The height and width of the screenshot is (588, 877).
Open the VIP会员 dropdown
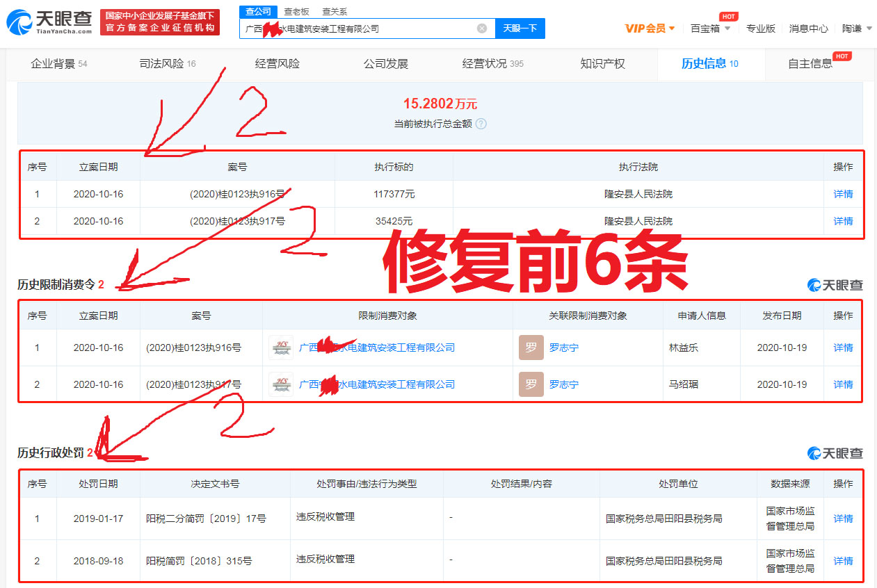650,28
